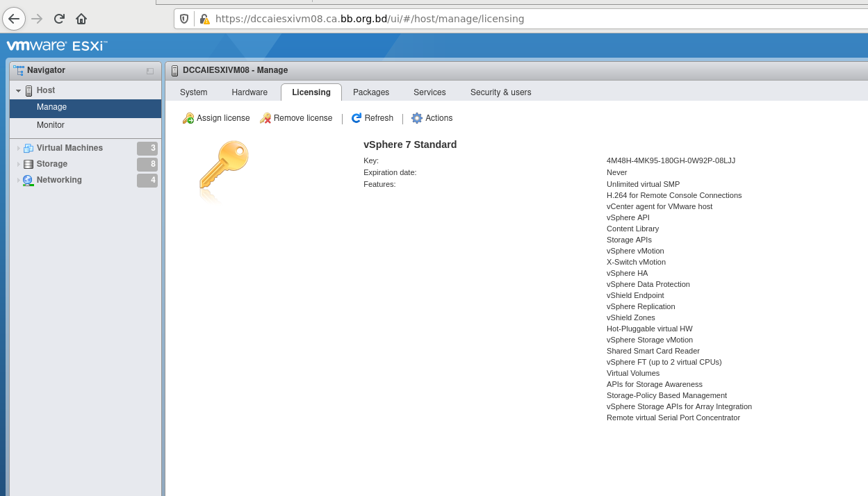Click the Remote virtual Serial Port Concentrator feature

[x=673, y=418]
